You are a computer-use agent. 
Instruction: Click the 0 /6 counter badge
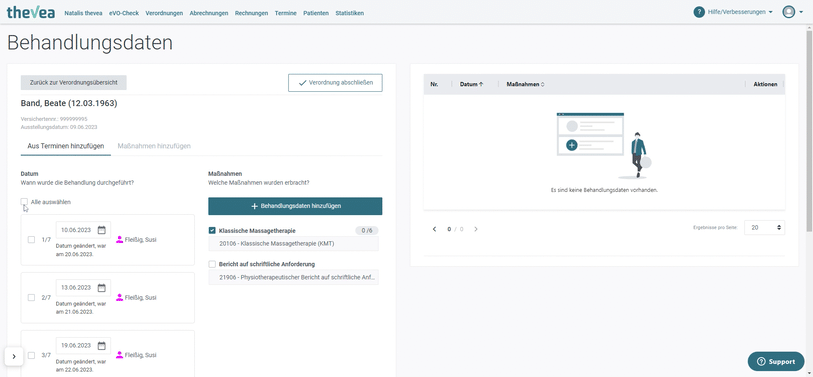click(x=367, y=230)
